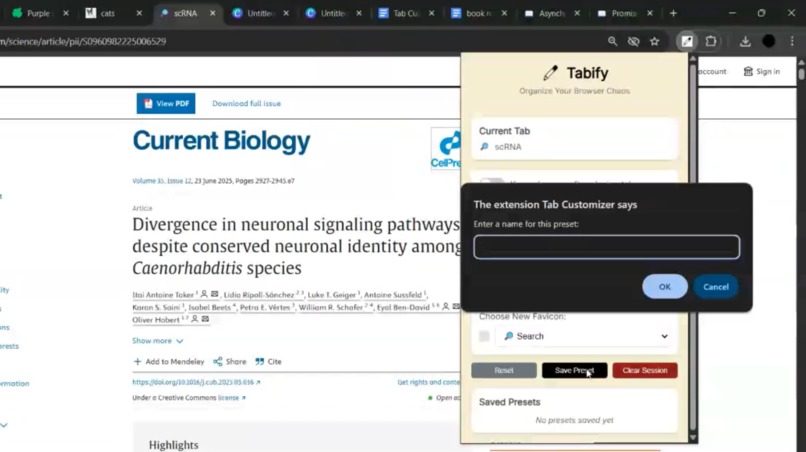The height and width of the screenshot is (452, 806).
Task: Click the page scrollbar at far right
Action: click(801, 72)
